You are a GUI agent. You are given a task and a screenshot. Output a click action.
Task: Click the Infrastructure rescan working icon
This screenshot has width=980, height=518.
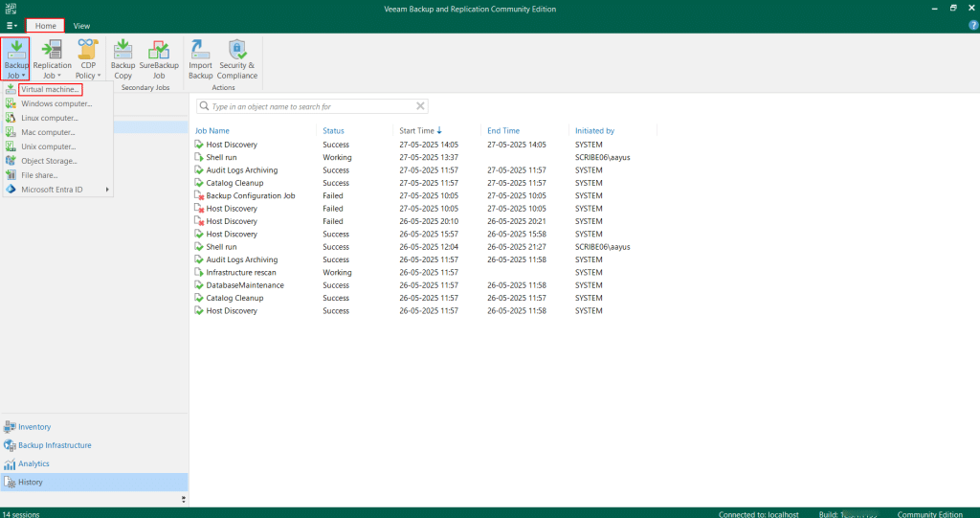(x=199, y=272)
